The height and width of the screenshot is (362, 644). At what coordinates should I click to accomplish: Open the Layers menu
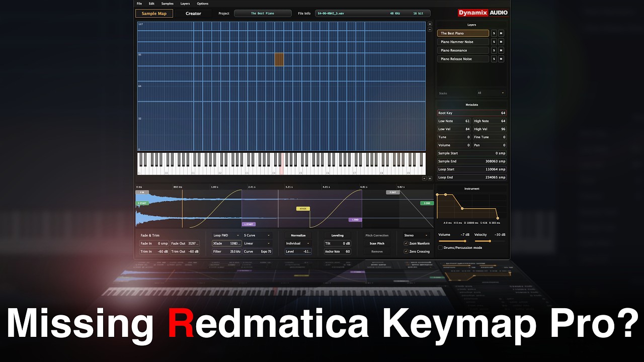[x=185, y=4]
